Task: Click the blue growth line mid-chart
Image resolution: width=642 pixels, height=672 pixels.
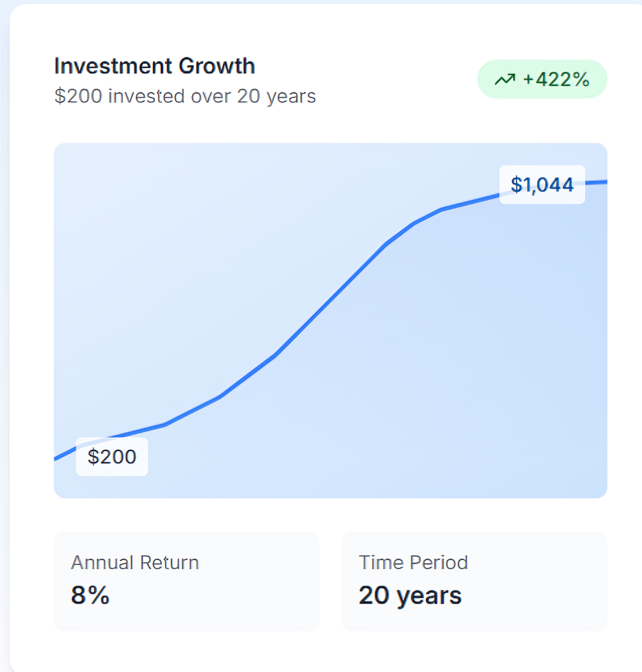Action: click(331, 300)
